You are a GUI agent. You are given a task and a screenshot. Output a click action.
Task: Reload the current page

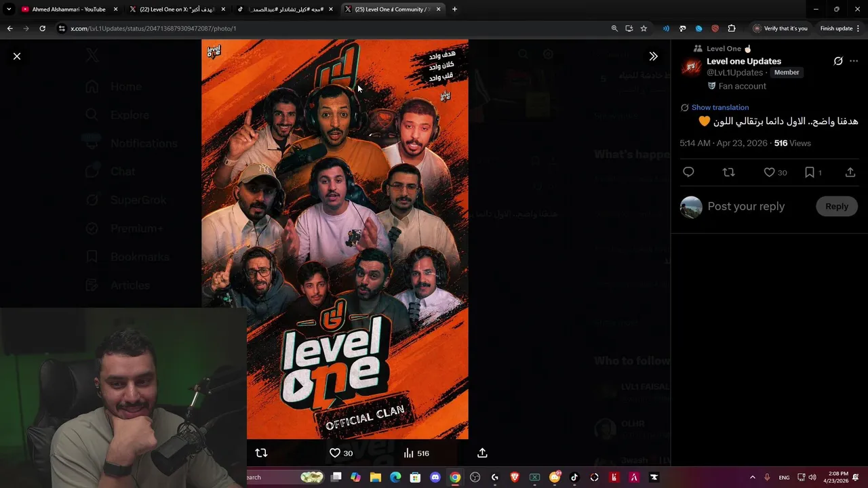pos(42,28)
